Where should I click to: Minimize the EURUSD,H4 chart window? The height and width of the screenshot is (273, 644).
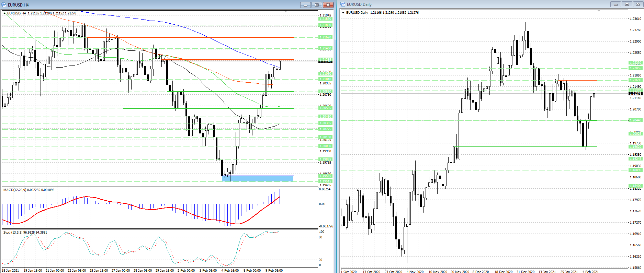click(x=305, y=5)
